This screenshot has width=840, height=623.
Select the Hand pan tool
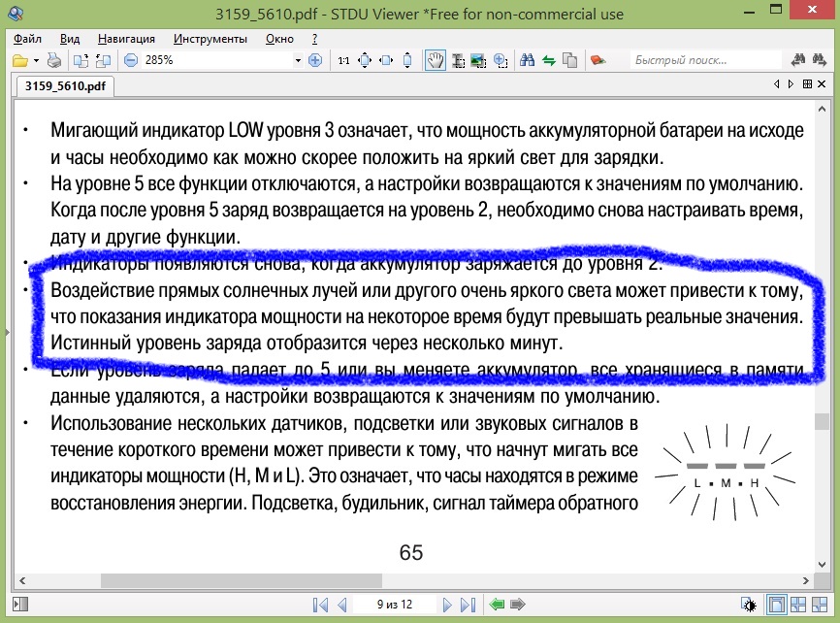pos(436,60)
